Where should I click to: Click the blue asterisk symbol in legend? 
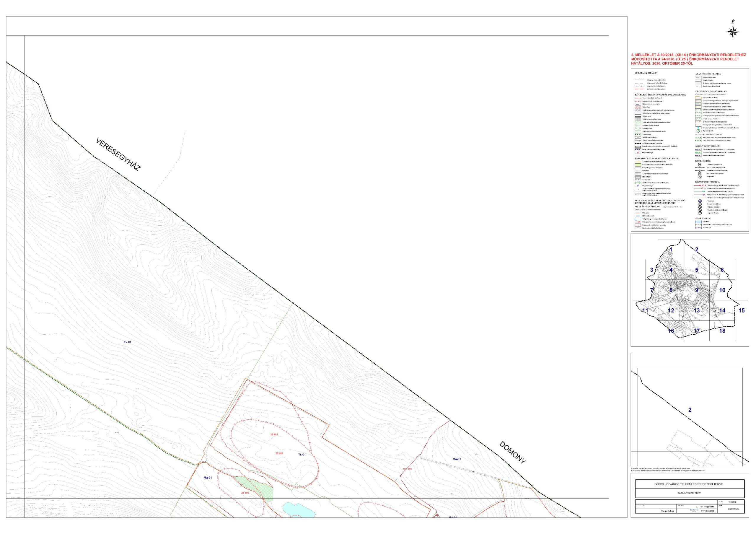pyautogui.click(x=638, y=186)
